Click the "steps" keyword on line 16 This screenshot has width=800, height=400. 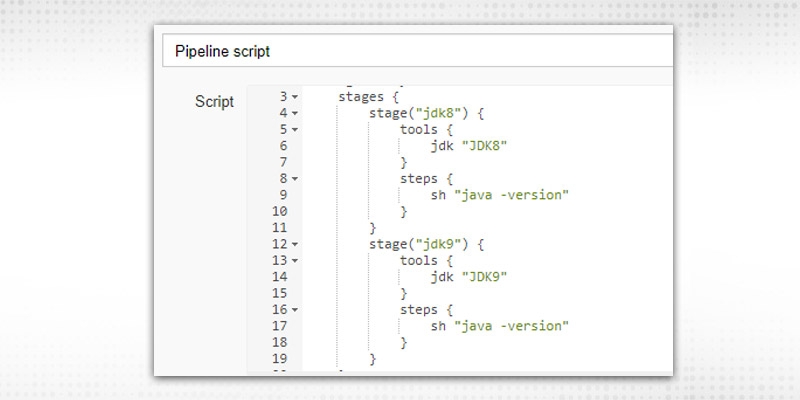coord(418,310)
